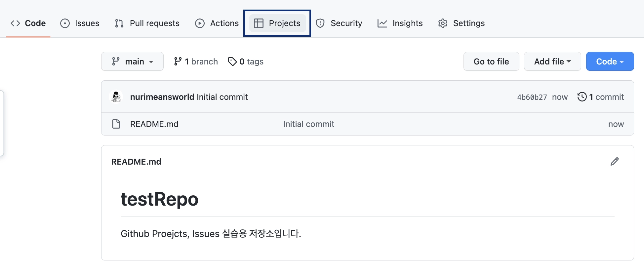
Task: Open the README.md file link
Action: tap(154, 124)
